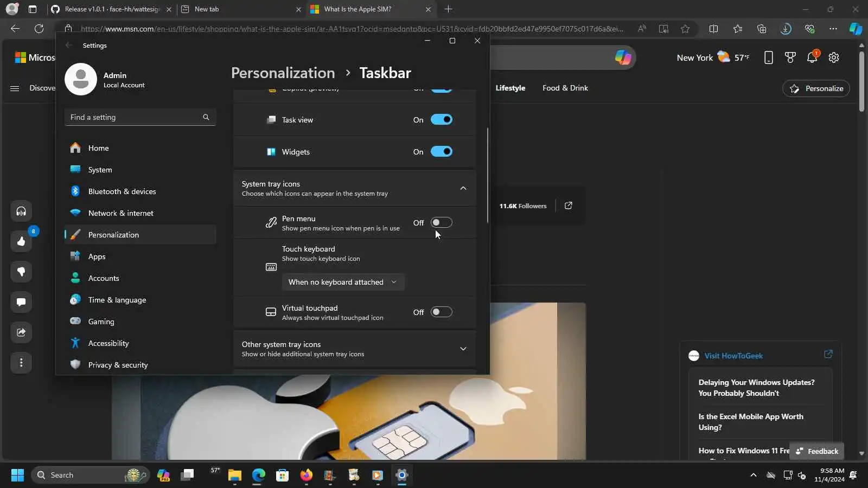Go to Apps settings category
Image resolution: width=868 pixels, height=488 pixels.
click(140, 256)
